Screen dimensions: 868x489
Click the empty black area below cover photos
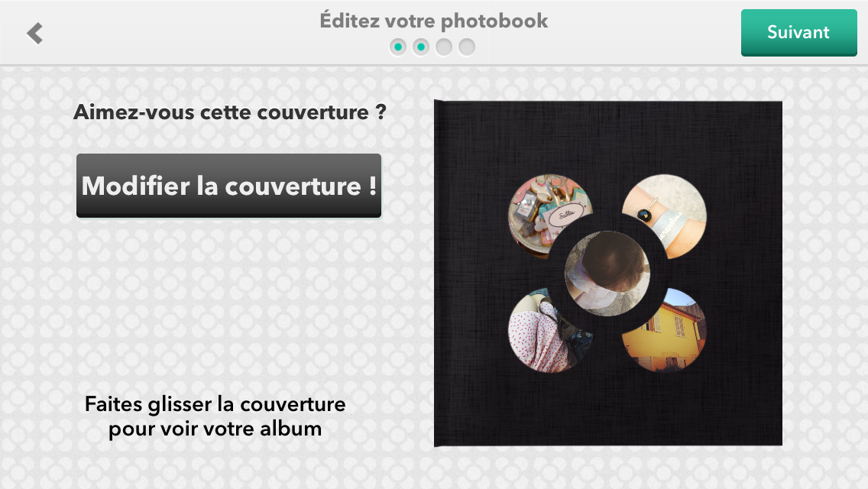tap(607, 410)
